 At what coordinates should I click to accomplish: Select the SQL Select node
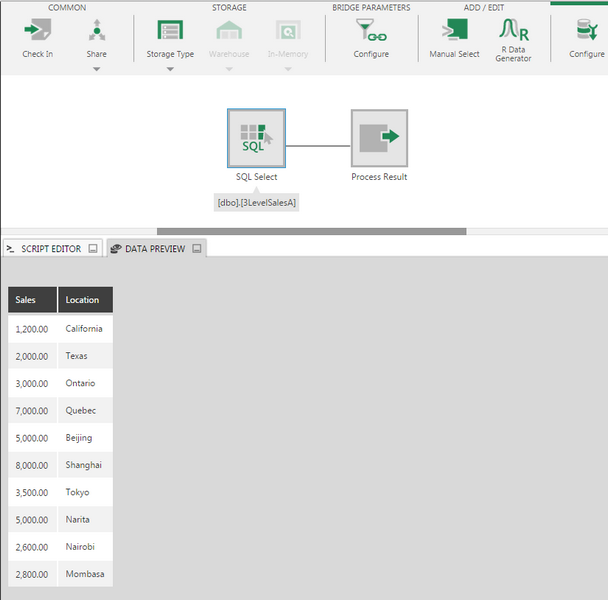coord(256,138)
